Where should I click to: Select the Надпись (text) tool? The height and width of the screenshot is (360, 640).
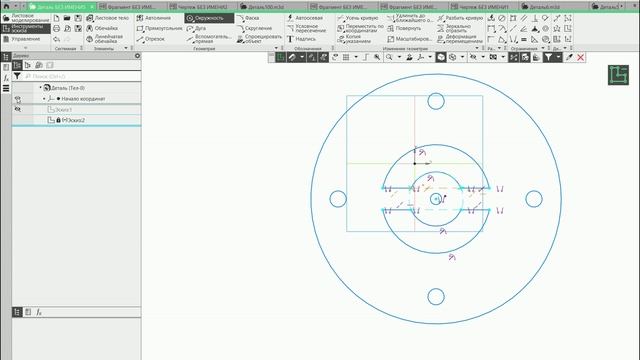click(301, 39)
